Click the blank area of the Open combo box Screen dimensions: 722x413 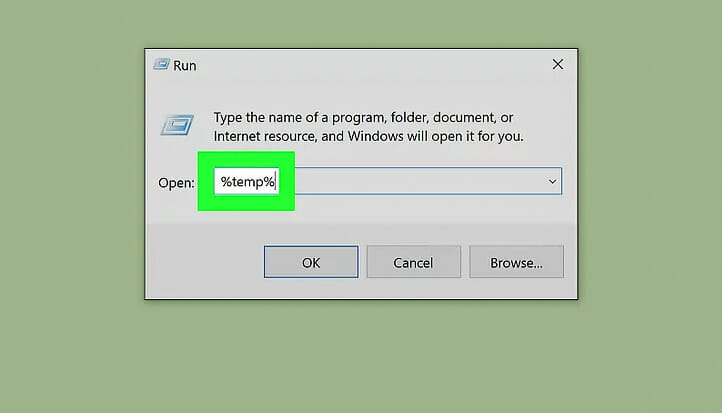pyautogui.click(x=419, y=181)
